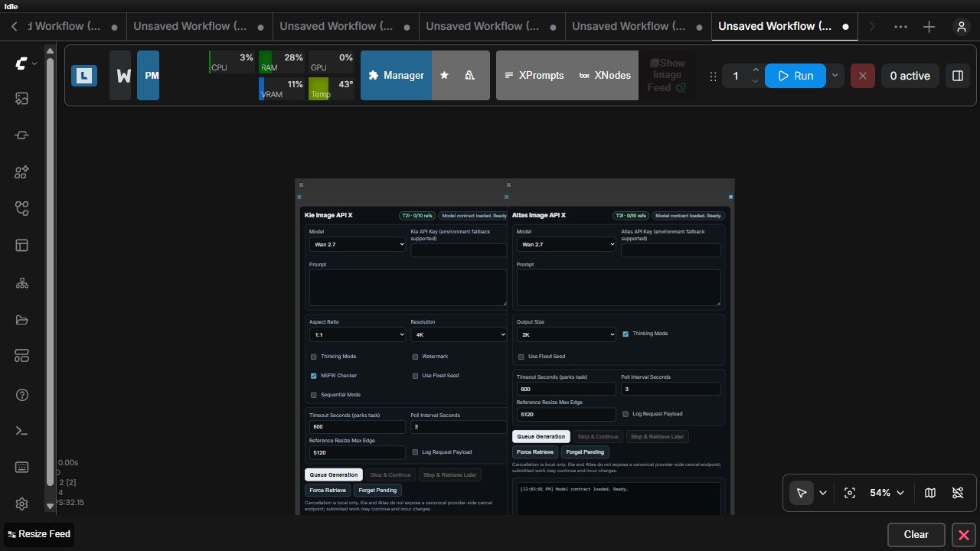This screenshot has height=551, width=980.
Task: Click Force Retrieve in Atlas node
Action: [535, 452]
